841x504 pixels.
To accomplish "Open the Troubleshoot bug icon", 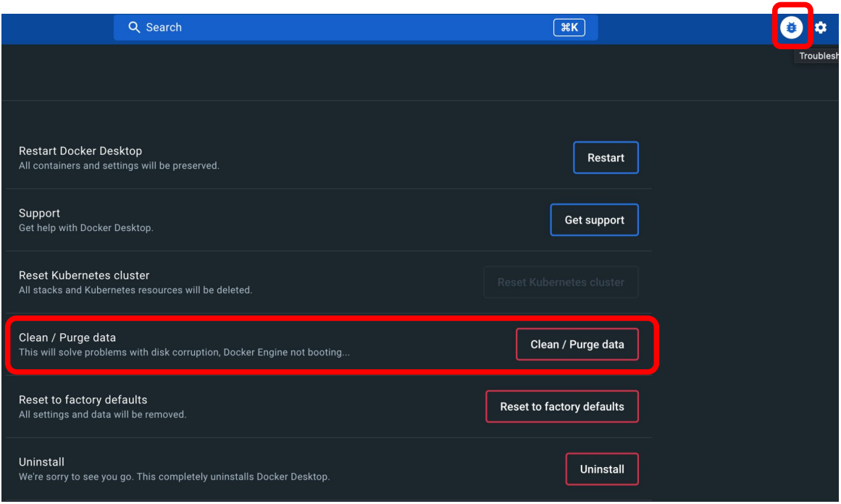I will pyautogui.click(x=791, y=28).
